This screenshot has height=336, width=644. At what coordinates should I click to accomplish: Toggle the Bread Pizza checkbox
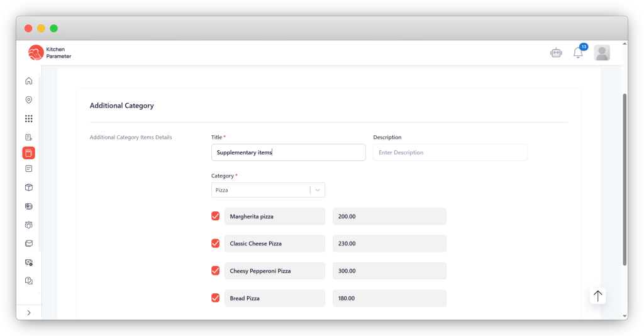tap(216, 298)
